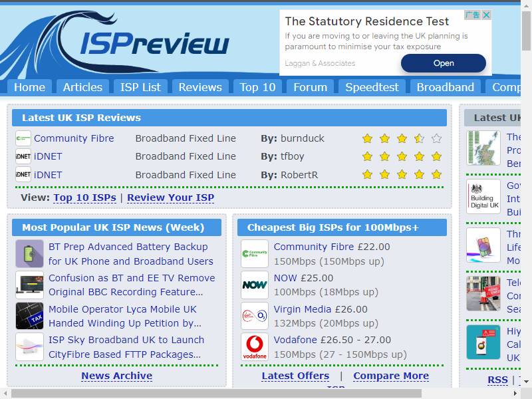This screenshot has width=532, height=399.
Task: Click reviewer name burnduck
Action: point(303,138)
